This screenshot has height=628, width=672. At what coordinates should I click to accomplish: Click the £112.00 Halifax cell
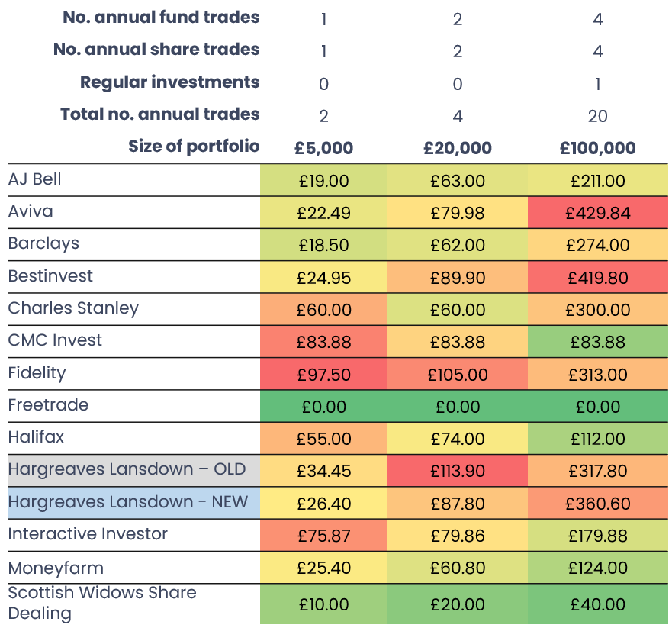pyautogui.click(x=597, y=439)
